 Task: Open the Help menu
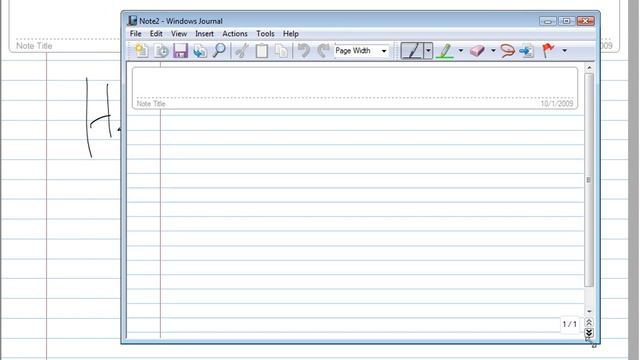tap(291, 33)
